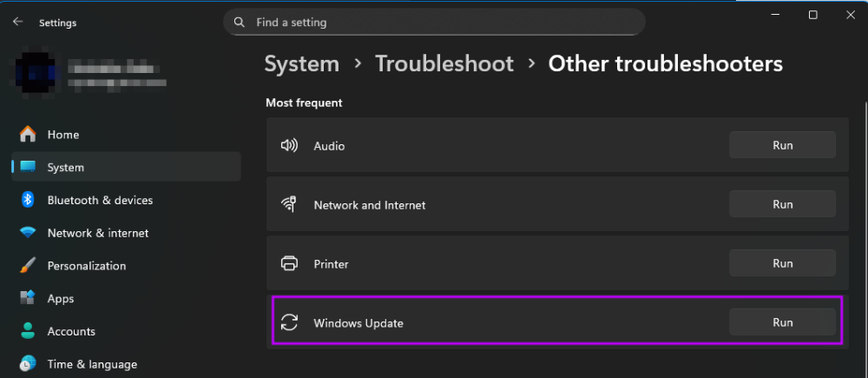Viewport: 868px width, 378px height.
Task: Click the Network and Internet label
Action: (x=369, y=205)
